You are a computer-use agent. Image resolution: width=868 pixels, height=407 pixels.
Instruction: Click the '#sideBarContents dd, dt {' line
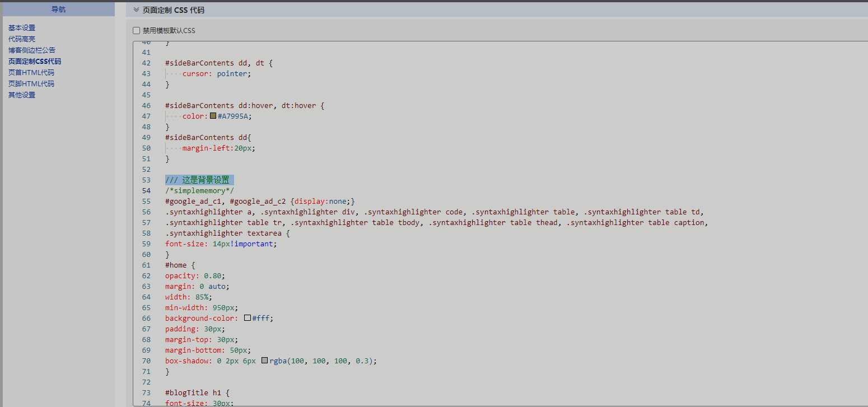coord(219,63)
